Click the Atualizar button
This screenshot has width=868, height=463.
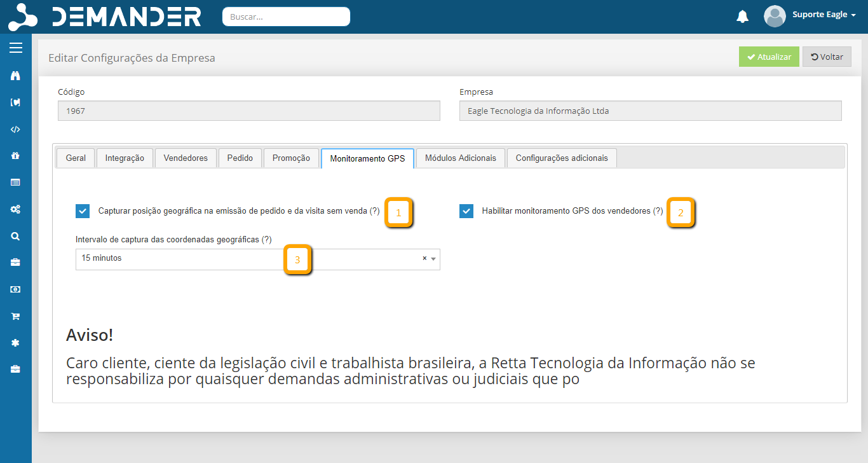tap(769, 57)
